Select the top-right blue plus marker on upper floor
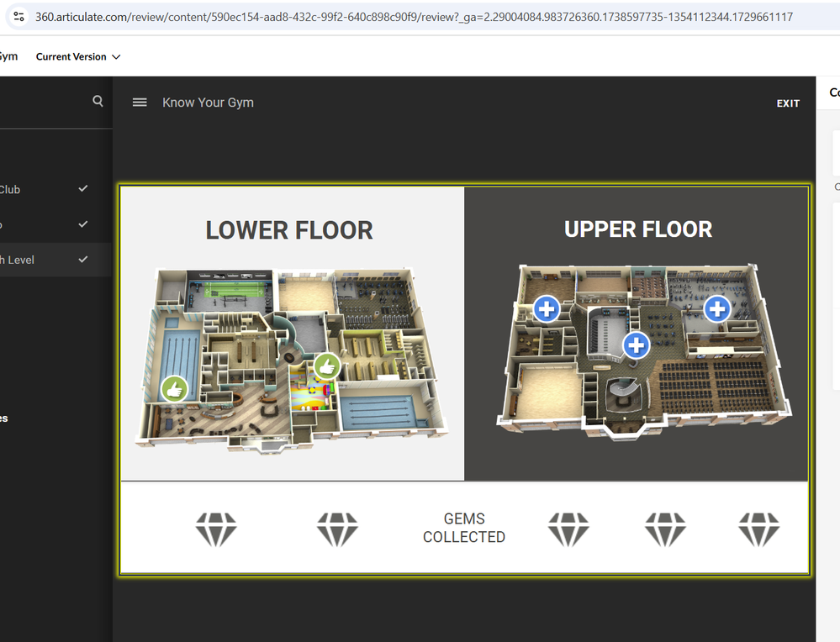Screen dimensions: 840x642 pos(716,308)
